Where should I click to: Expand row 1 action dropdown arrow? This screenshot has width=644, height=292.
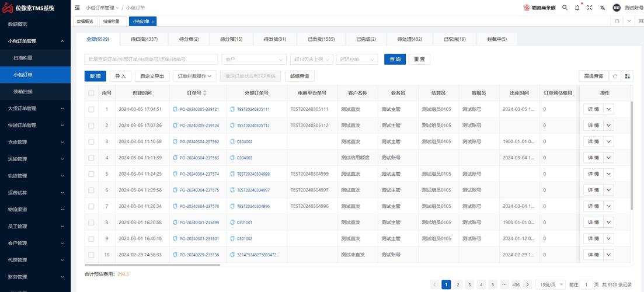point(609,109)
